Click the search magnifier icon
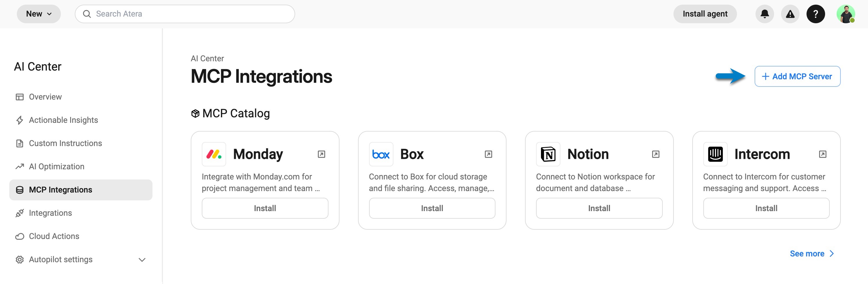 (x=87, y=14)
